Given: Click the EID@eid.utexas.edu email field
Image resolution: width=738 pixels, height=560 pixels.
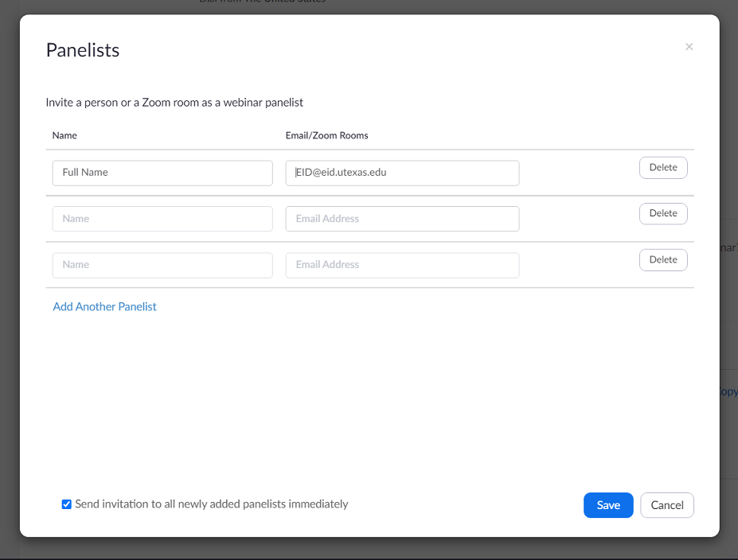Looking at the screenshot, I should (x=402, y=173).
